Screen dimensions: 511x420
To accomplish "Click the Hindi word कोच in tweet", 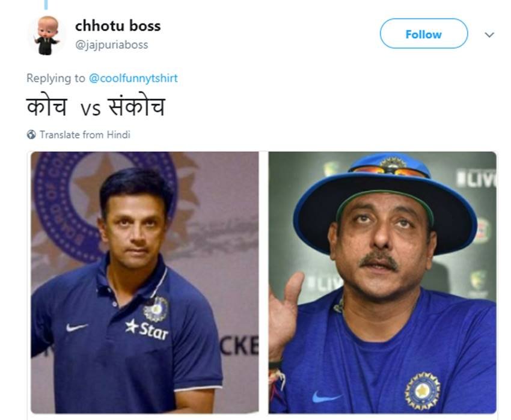I will point(47,107).
